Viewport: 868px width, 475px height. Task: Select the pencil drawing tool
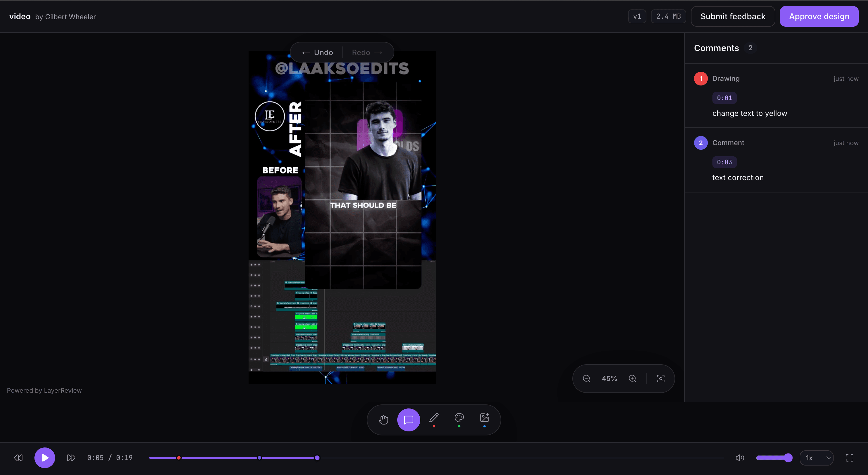click(x=434, y=419)
